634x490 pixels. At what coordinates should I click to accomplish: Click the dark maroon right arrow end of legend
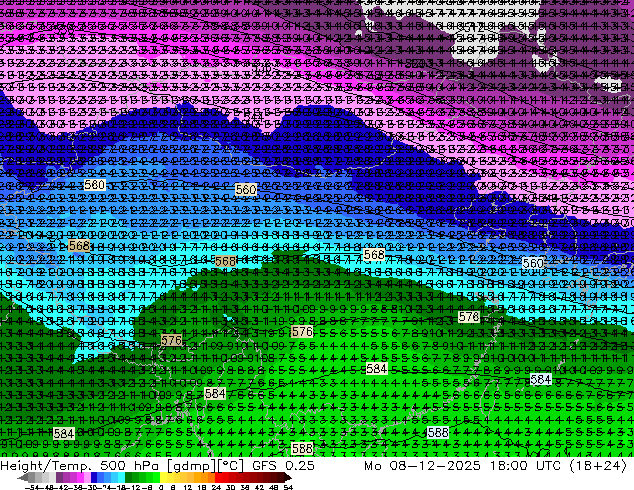click(x=288, y=477)
